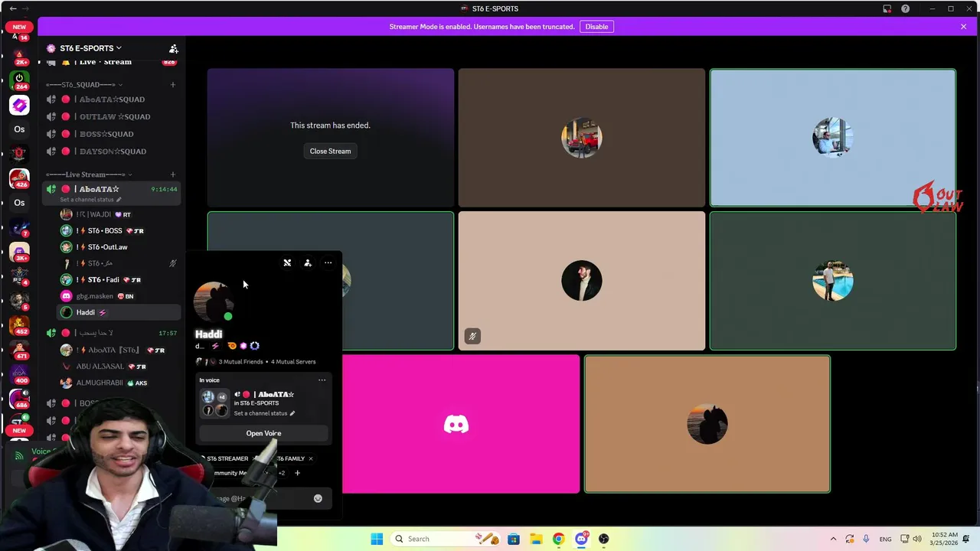
Task: Click the Close Stream button
Action: (330, 151)
